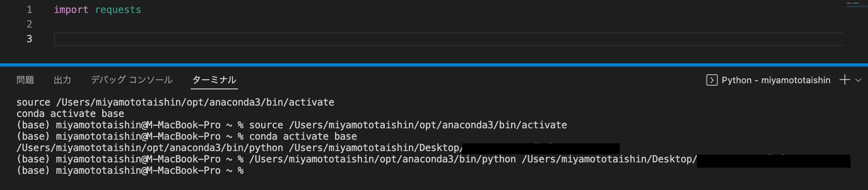
Task: Focus the last terminal prompt line
Action: pyautogui.click(x=130, y=171)
